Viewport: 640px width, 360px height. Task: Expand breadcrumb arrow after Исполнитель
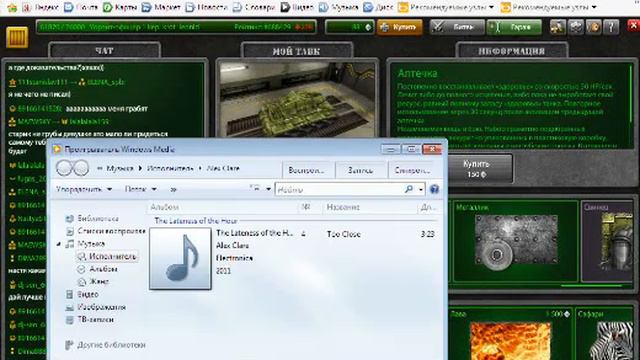200,168
